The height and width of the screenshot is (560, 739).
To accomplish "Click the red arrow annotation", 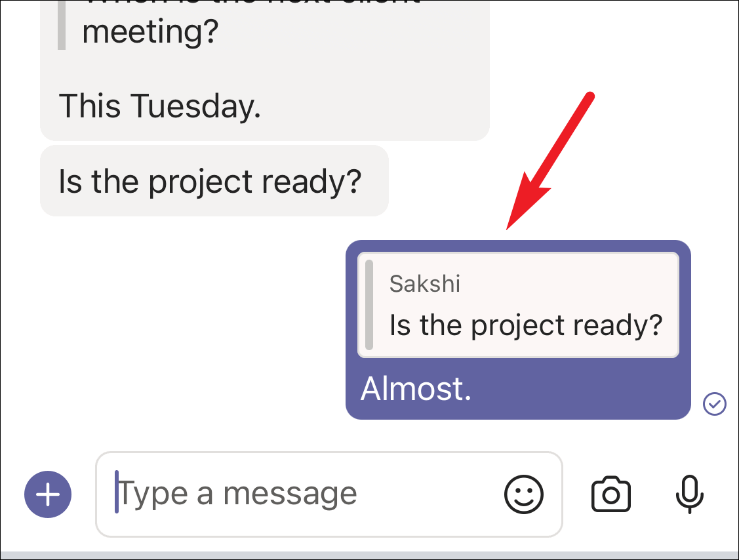I will point(549,161).
